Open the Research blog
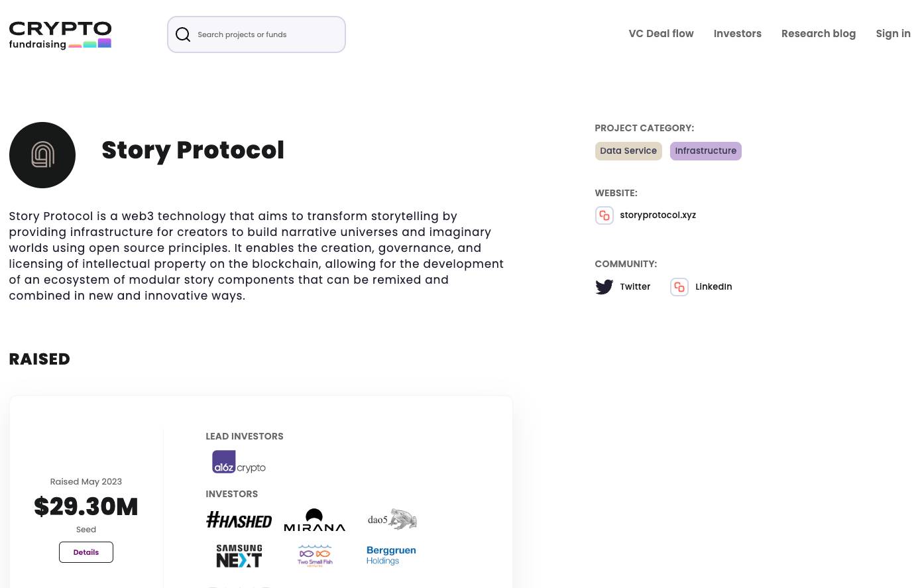This screenshot has height=588, width=920. 819,34
